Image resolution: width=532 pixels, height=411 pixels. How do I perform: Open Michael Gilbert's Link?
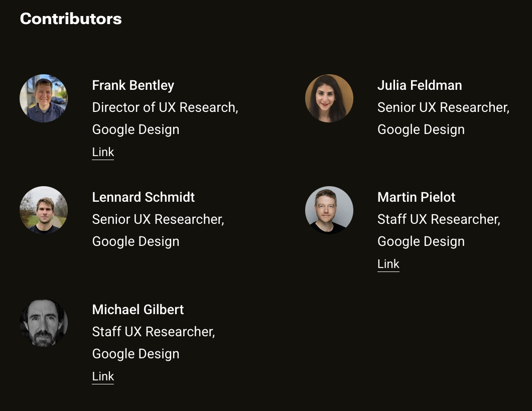coord(103,376)
